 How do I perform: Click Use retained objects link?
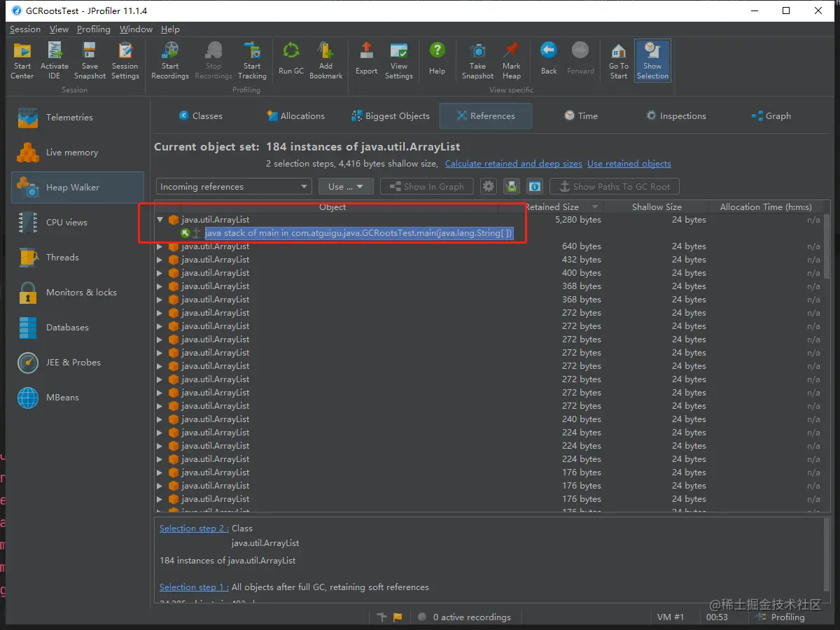(629, 164)
